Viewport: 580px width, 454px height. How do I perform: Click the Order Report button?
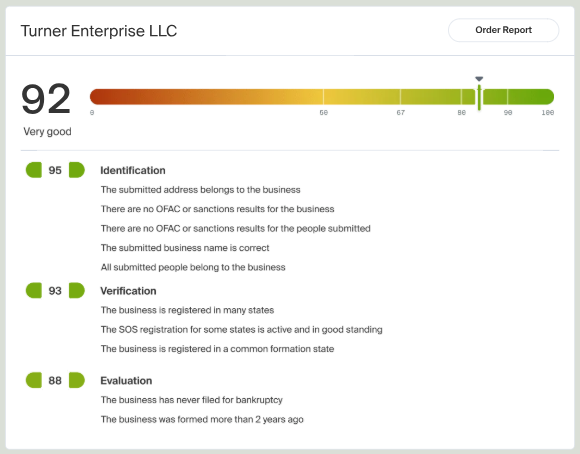(x=503, y=30)
